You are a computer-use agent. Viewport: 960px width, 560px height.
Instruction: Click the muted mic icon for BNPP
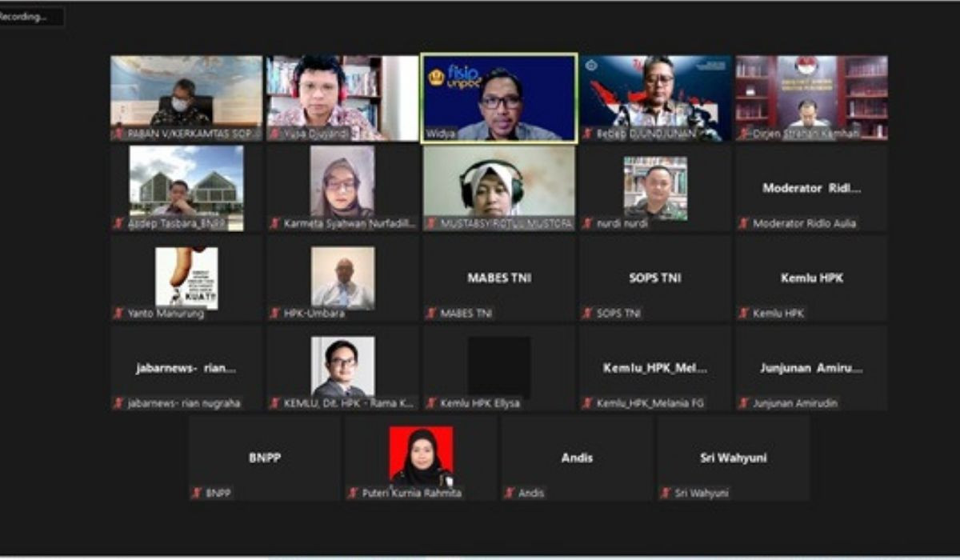(197, 494)
